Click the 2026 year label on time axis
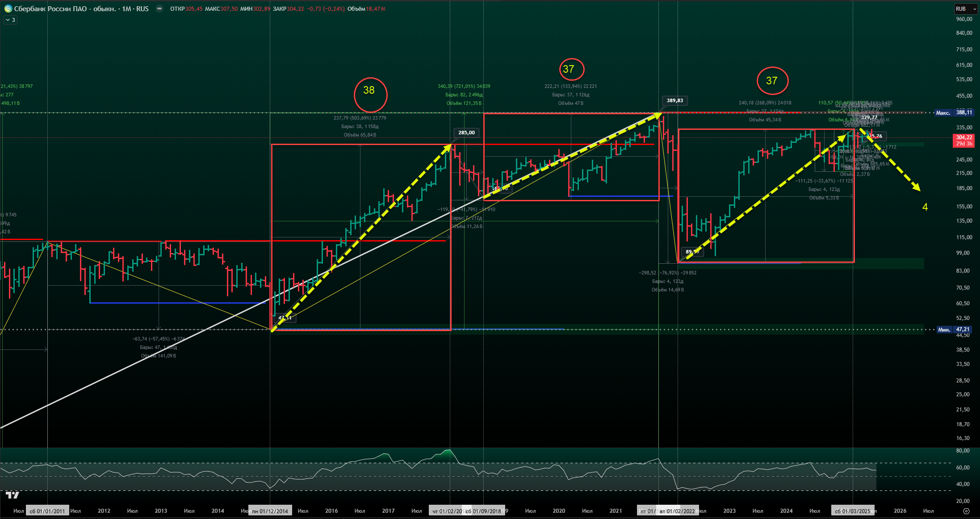The width and height of the screenshot is (980, 519). point(900,511)
